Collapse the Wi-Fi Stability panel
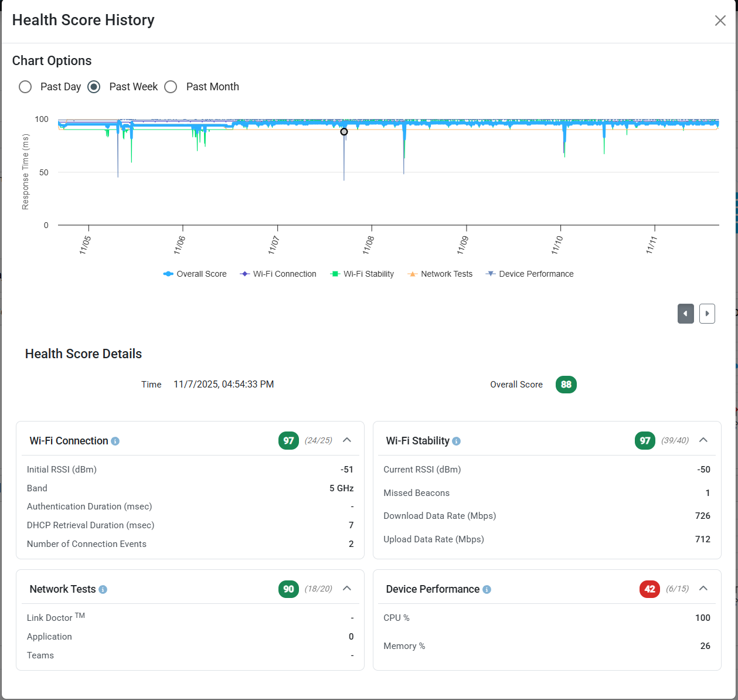 tap(703, 440)
